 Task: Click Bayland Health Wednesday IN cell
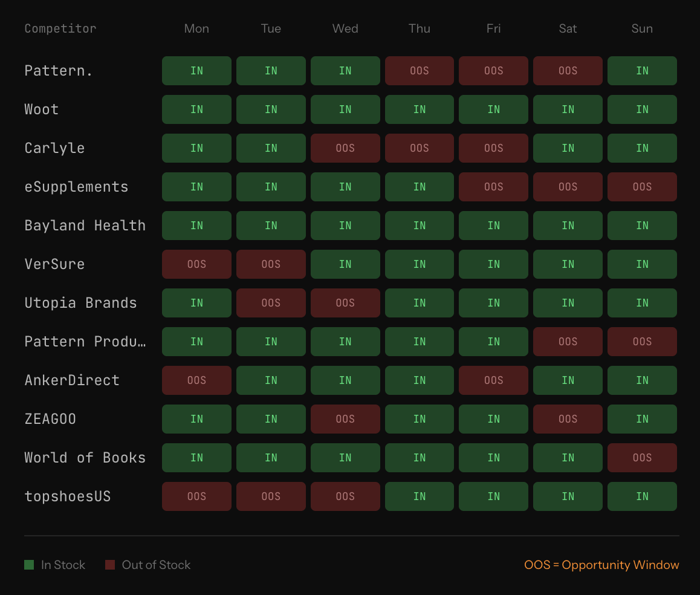[345, 226]
